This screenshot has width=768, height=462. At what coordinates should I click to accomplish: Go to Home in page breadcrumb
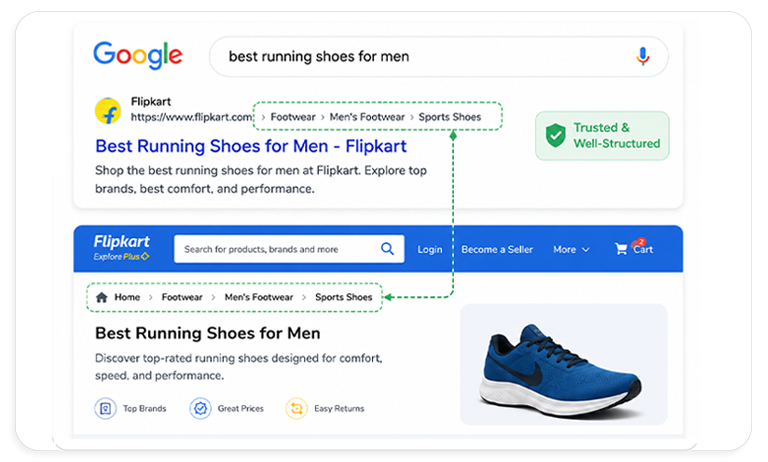127,297
